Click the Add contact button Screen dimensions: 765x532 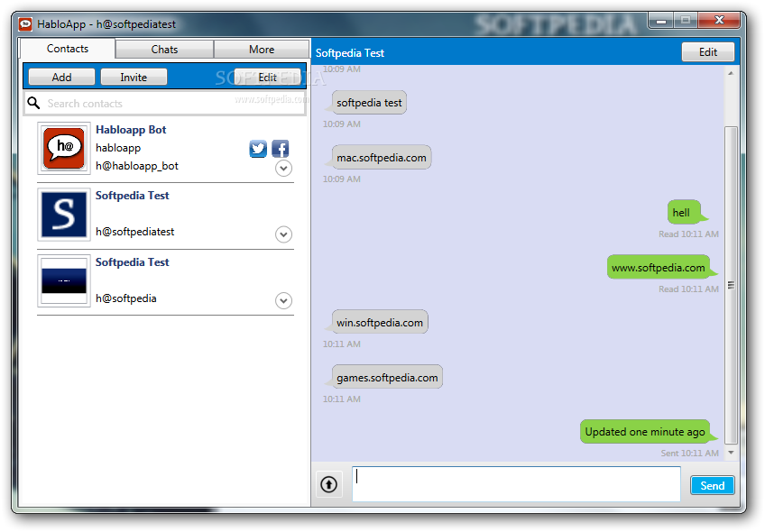[x=61, y=77]
